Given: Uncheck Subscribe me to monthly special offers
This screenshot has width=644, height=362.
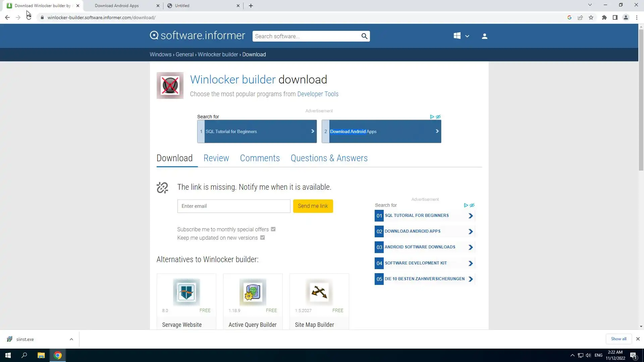Looking at the screenshot, I should 273,229.
